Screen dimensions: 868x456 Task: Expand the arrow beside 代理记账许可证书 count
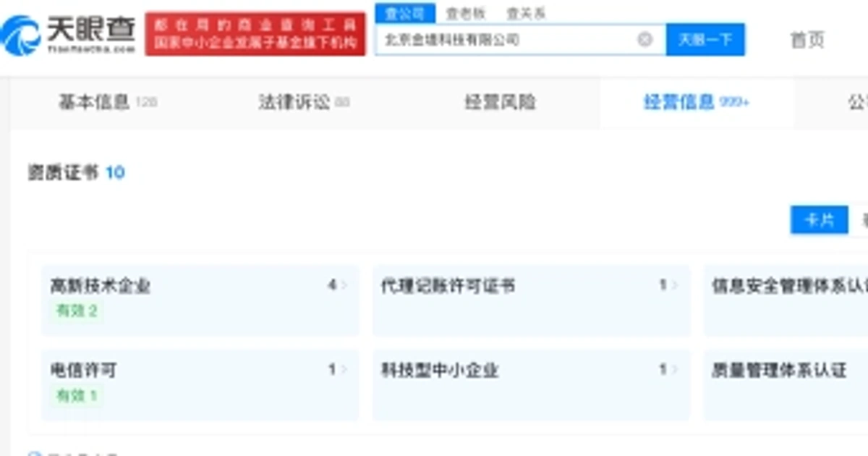[x=674, y=285]
